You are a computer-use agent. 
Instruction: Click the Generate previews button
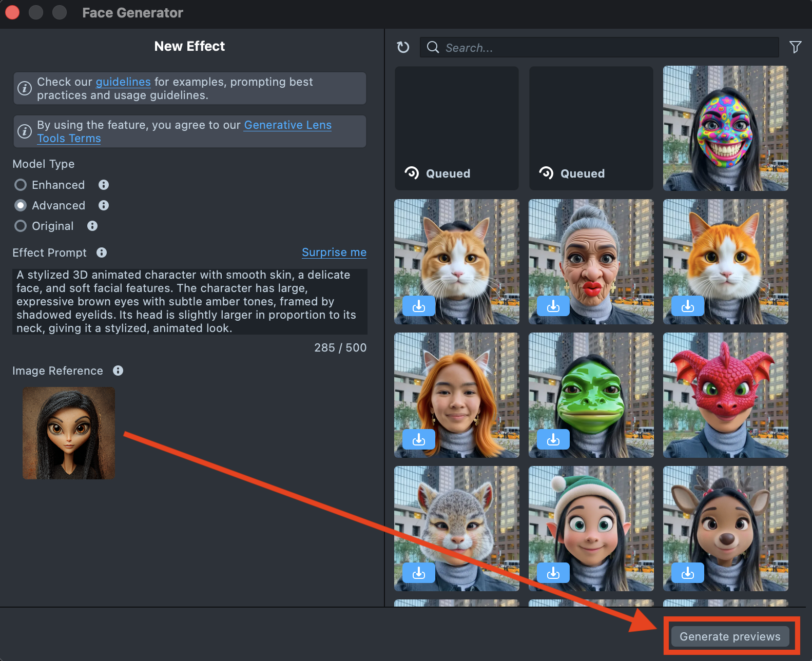(x=729, y=636)
